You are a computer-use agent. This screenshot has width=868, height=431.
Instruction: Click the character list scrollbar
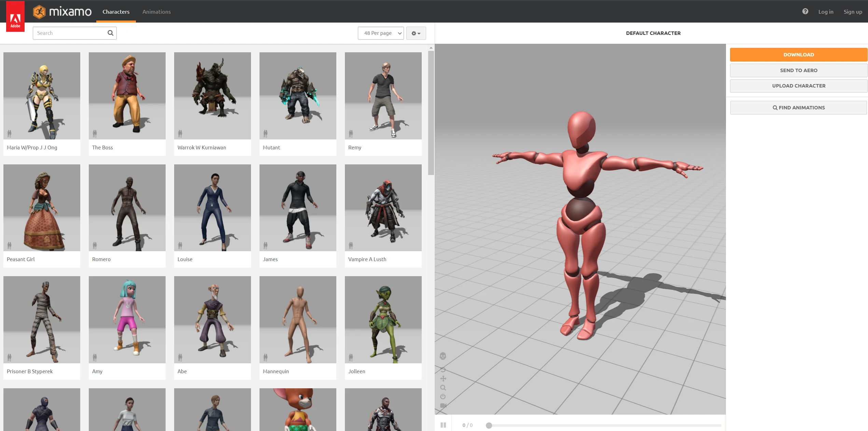tap(431, 113)
